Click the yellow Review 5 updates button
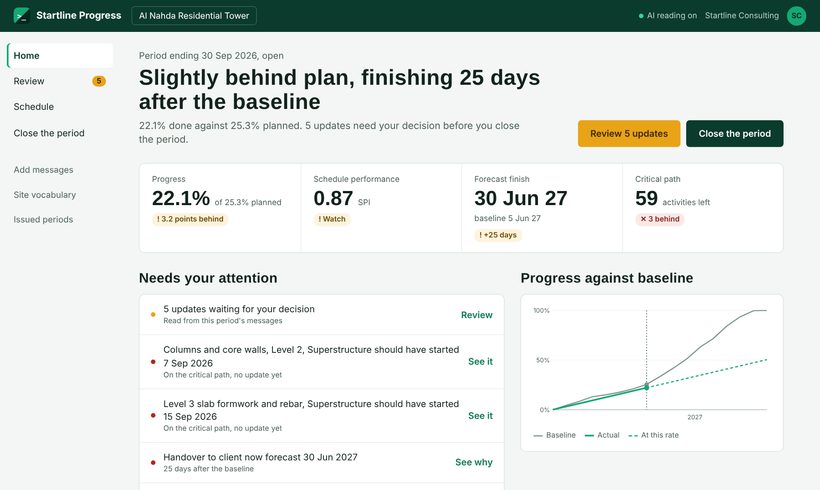 point(629,133)
